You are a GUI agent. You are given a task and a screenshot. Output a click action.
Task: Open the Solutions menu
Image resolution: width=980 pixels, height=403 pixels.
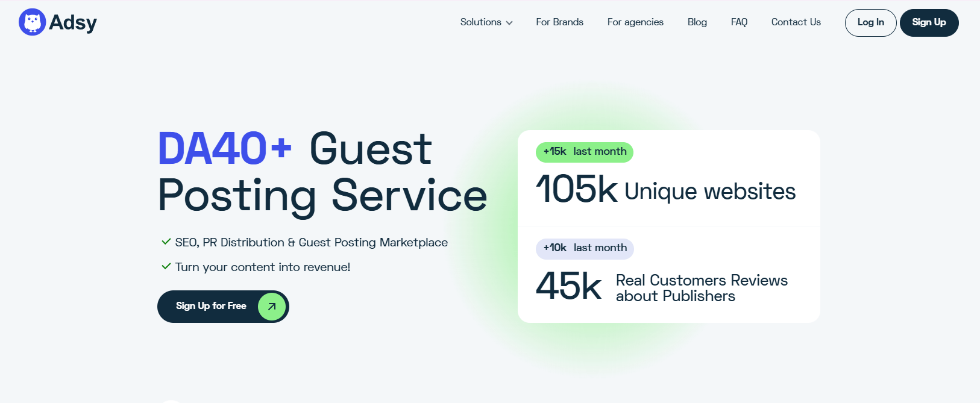(480, 22)
